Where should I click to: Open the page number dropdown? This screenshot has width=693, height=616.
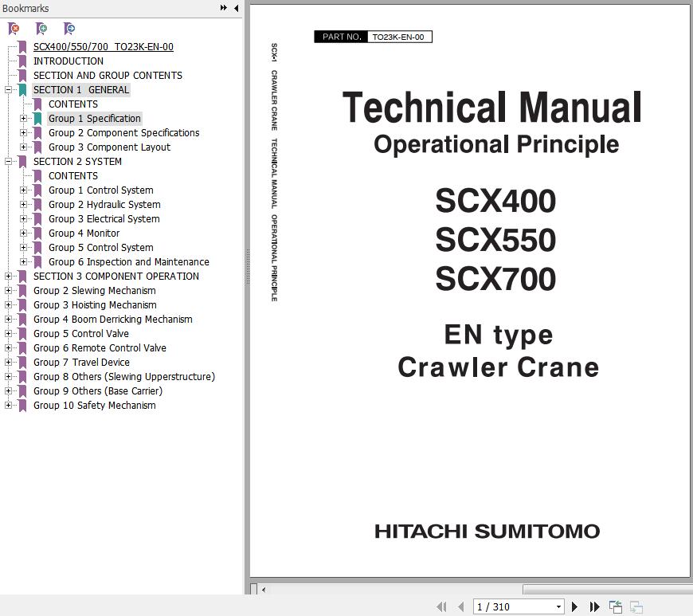click(558, 607)
